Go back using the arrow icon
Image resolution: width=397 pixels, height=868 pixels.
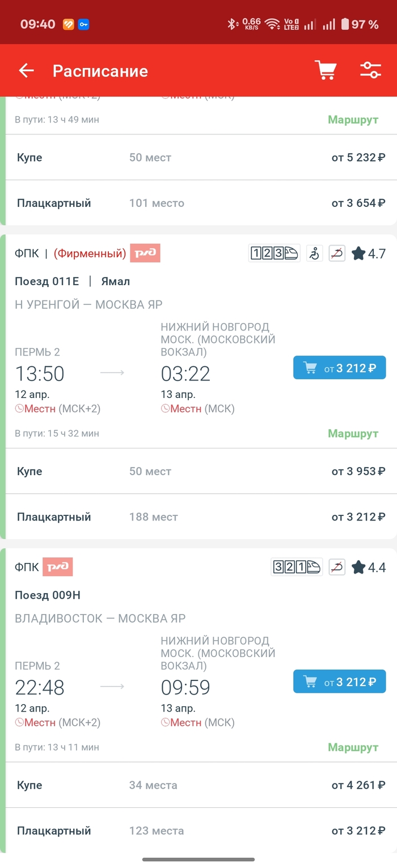(x=27, y=71)
